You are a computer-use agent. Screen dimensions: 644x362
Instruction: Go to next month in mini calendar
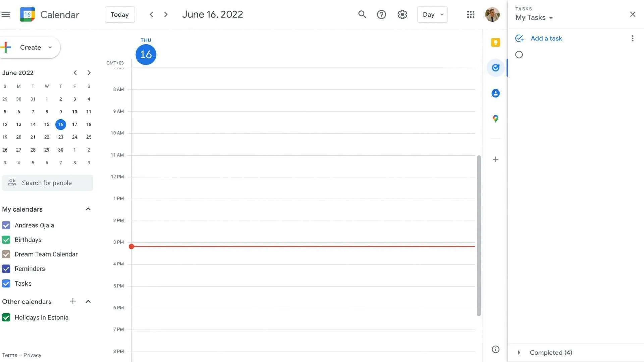89,73
